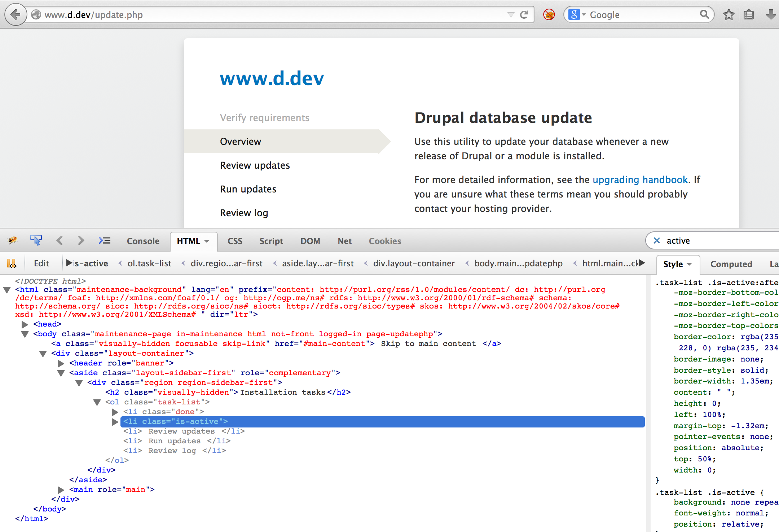This screenshot has height=532, width=779.
Task: Click Firebug's forward history arrow
Action: pos(81,240)
